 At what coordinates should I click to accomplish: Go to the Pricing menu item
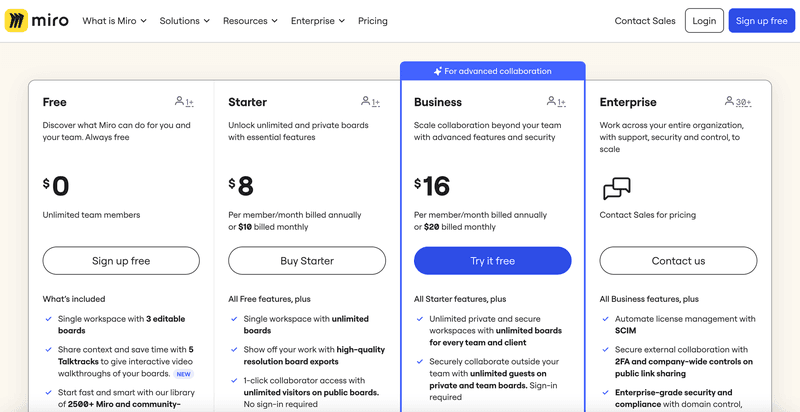[373, 21]
